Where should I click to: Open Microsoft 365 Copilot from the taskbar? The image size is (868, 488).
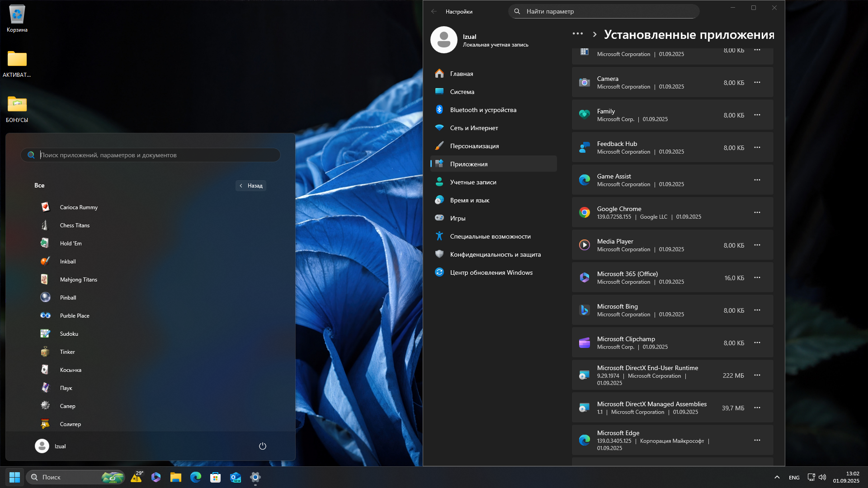pyautogui.click(x=156, y=477)
